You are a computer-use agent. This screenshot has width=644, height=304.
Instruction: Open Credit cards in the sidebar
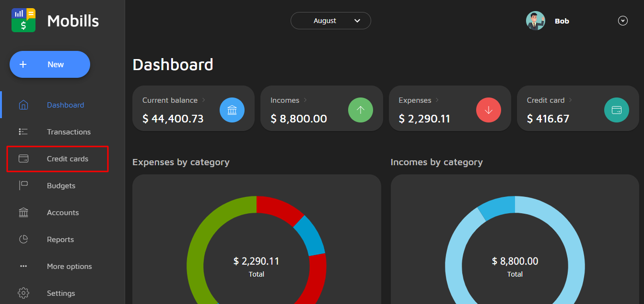tap(67, 158)
